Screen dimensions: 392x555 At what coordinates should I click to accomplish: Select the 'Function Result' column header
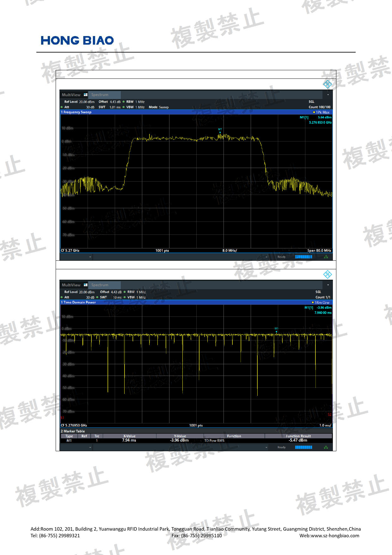point(298,436)
